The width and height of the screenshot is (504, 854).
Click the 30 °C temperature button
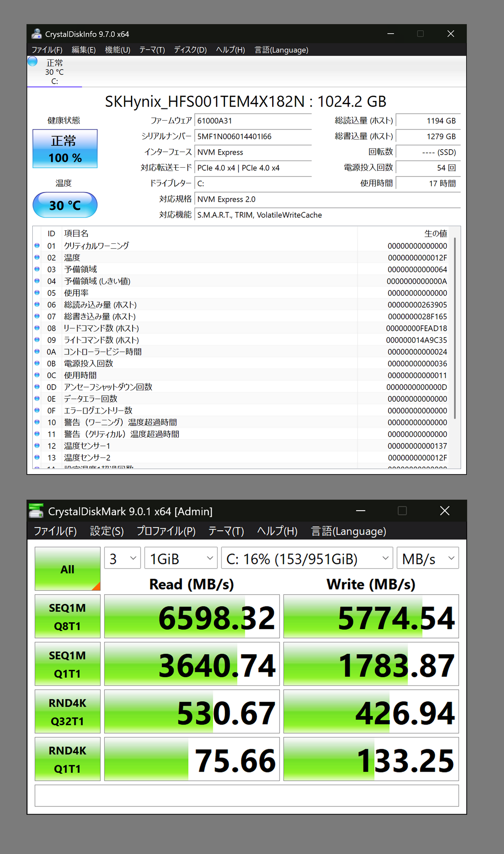(x=65, y=205)
